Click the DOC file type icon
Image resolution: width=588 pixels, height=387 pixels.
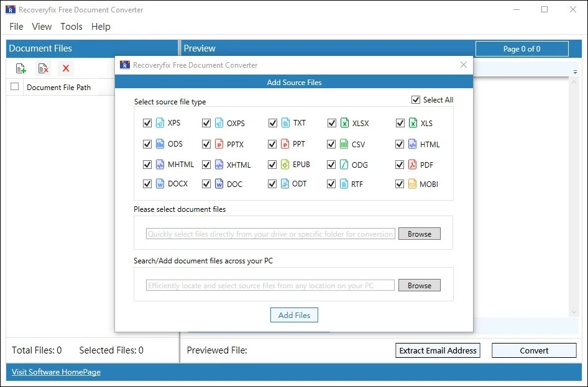click(x=219, y=184)
